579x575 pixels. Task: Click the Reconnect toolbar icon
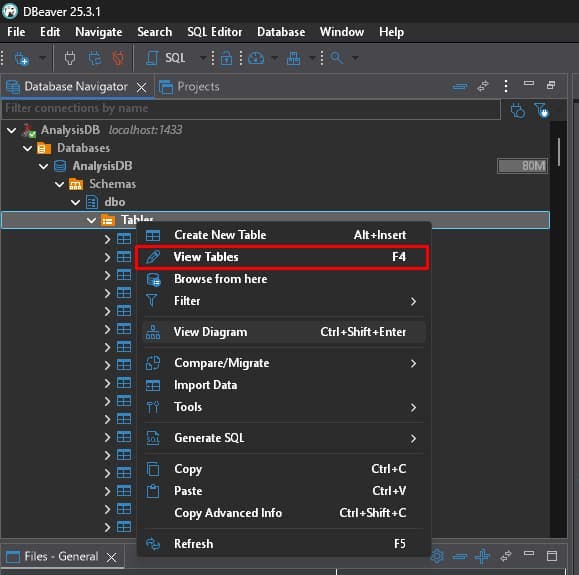(95, 58)
